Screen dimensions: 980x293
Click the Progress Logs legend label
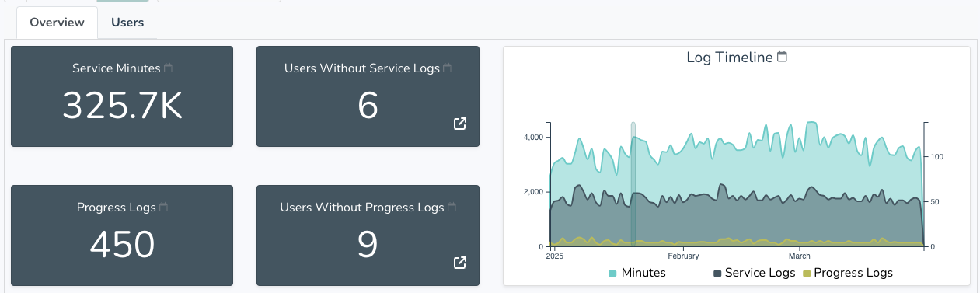click(853, 273)
